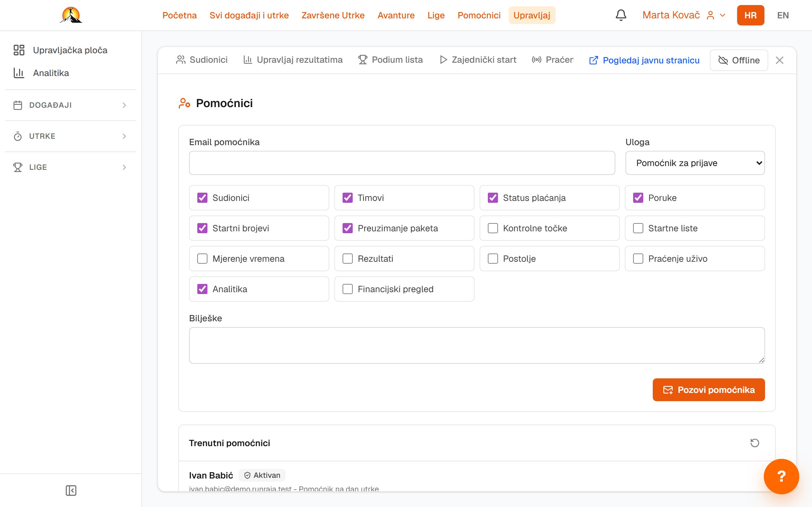This screenshot has height=507, width=812.
Task: Open notifications bell icon
Action: (x=621, y=15)
